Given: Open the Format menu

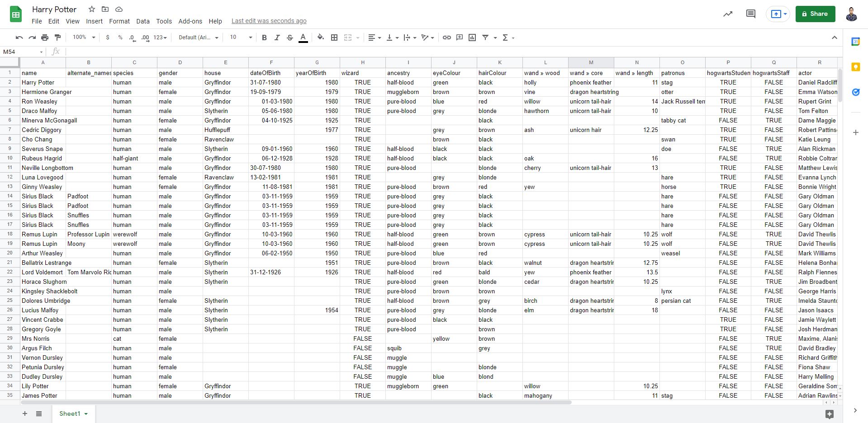Looking at the screenshot, I should [x=119, y=21].
